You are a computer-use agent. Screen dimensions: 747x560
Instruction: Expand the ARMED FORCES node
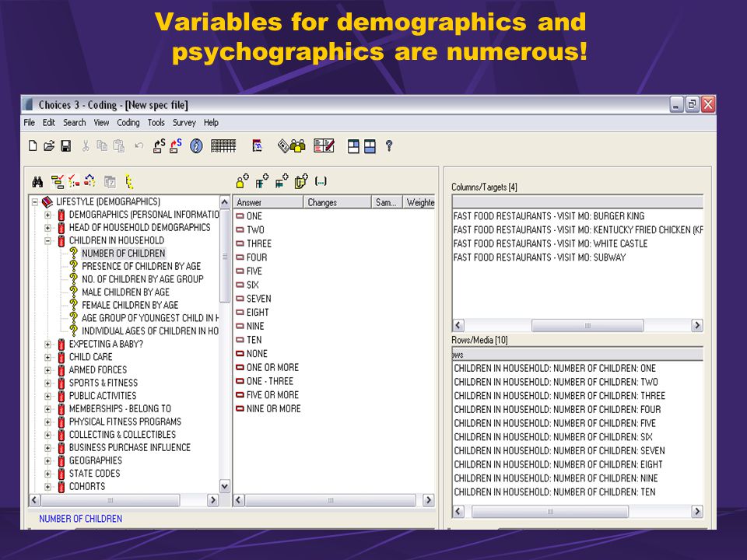coord(47,370)
